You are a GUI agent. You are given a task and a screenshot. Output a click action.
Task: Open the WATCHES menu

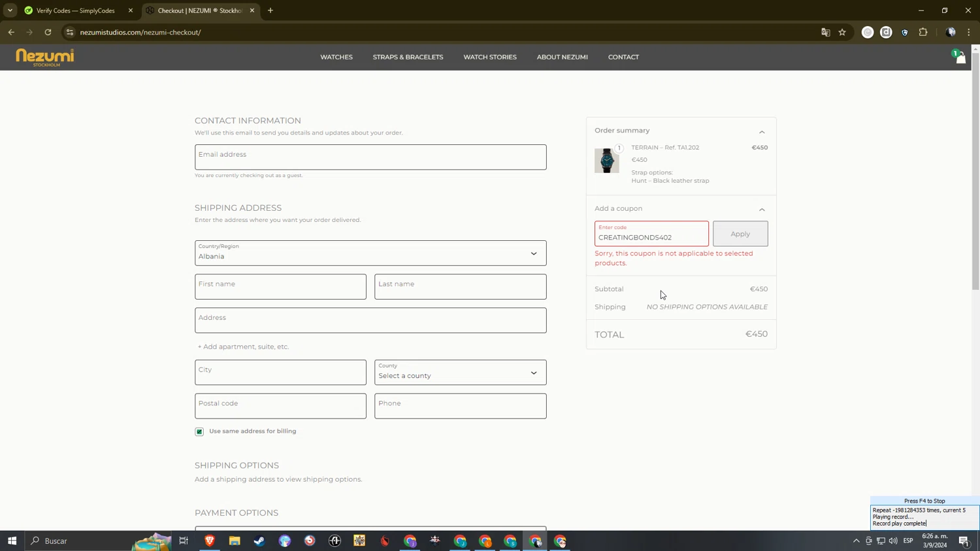[336, 57]
